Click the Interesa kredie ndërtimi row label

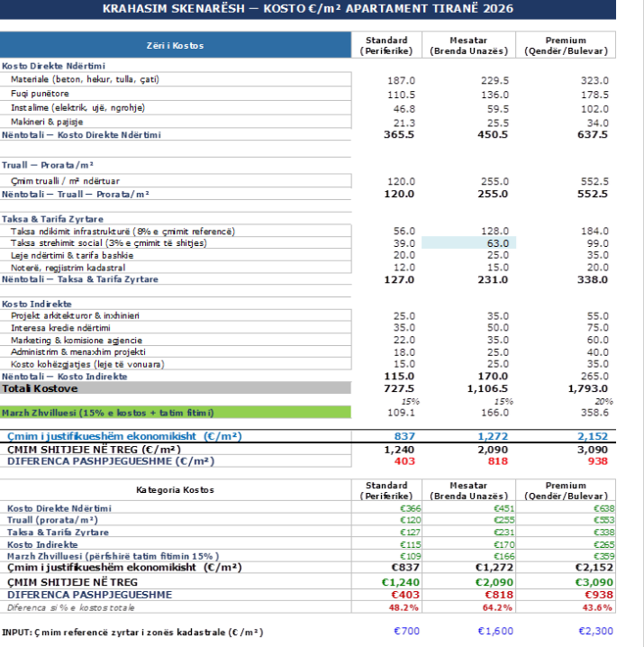60,328
